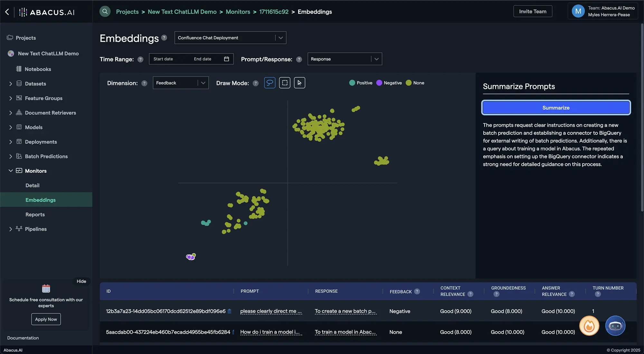The width and height of the screenshot is (644, 354).
Task: Select the lasso draw mode icon
Action: (x=270, y=83)
